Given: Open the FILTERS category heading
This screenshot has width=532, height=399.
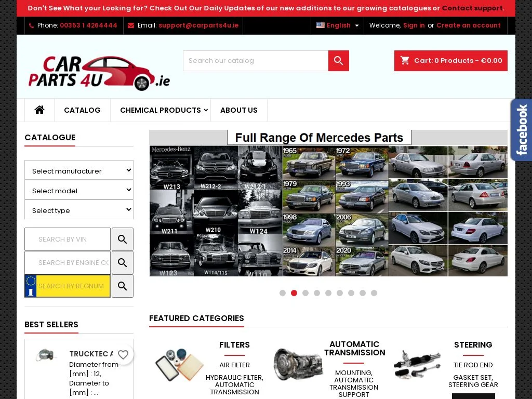Looking at the screenshot, I should click(x=234, y=345).
